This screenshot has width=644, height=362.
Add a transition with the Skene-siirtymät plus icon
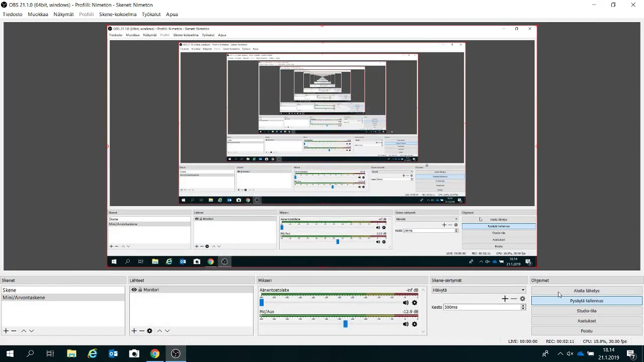pos(505,299)
